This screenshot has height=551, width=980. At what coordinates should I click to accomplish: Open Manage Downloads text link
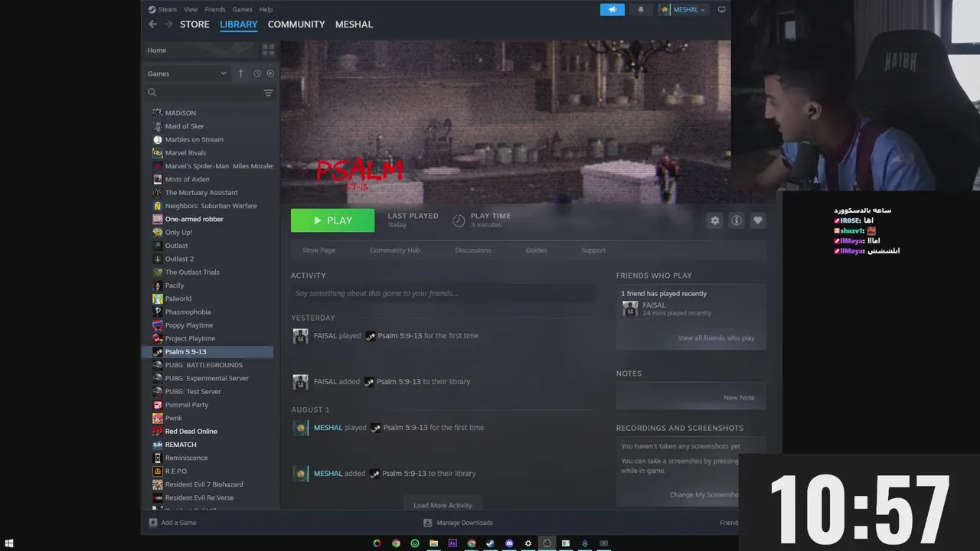465,523
